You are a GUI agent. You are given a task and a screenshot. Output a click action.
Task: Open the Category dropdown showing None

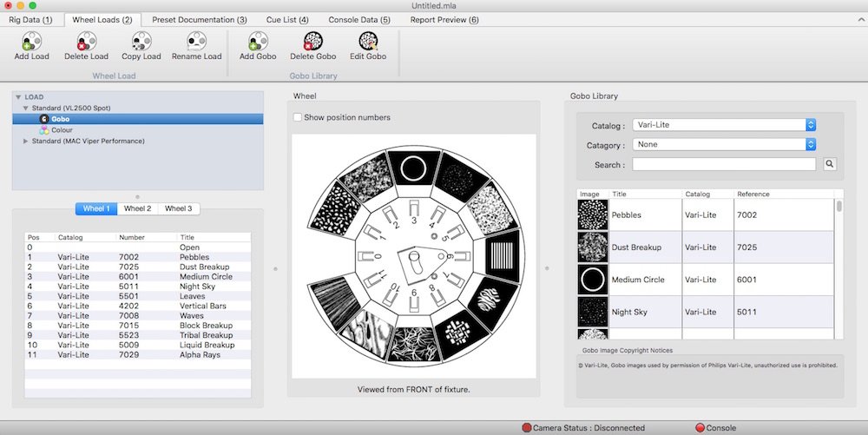724,145
